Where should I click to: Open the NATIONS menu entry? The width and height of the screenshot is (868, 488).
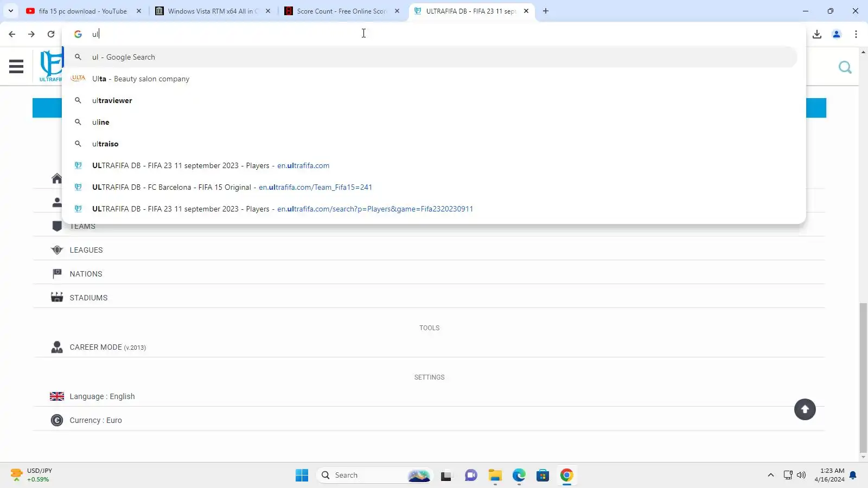coord(429,274)
